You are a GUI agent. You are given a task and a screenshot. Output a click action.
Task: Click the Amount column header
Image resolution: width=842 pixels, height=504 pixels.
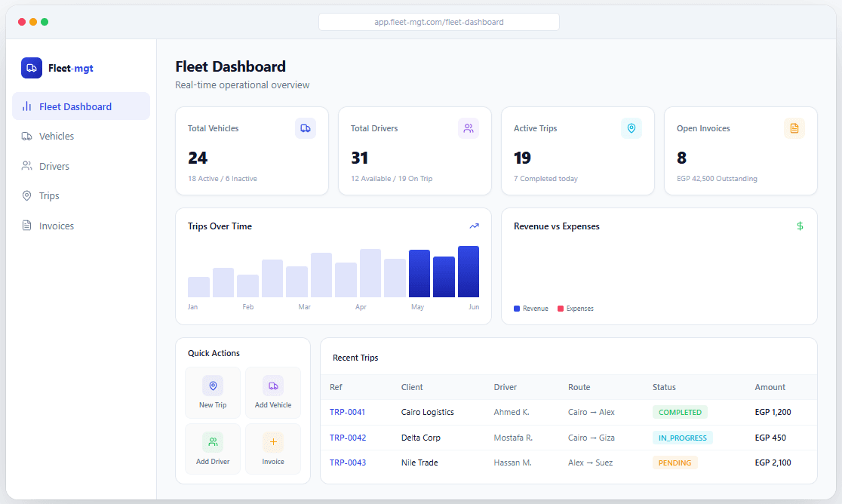[770, 387]
